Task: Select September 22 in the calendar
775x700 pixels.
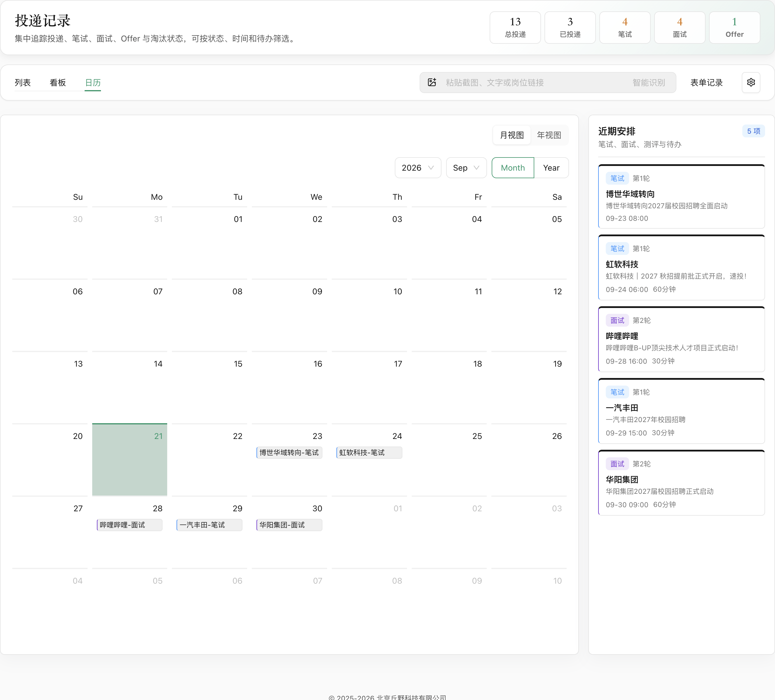Action: [209, 459]
